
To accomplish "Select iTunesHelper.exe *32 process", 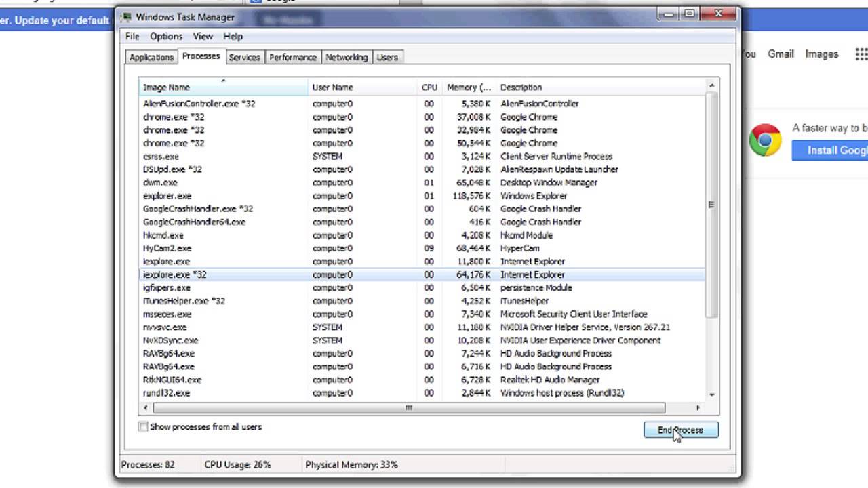I will [x=422, y=301].
